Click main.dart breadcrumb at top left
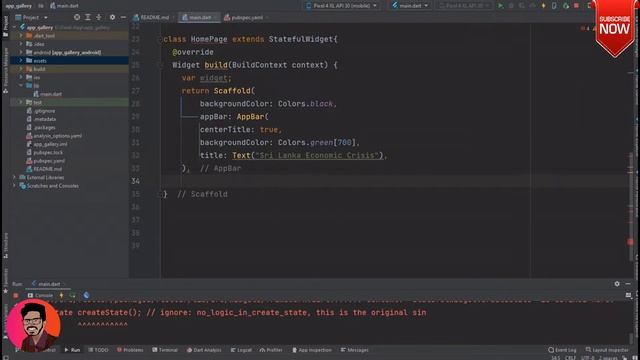 64,6
